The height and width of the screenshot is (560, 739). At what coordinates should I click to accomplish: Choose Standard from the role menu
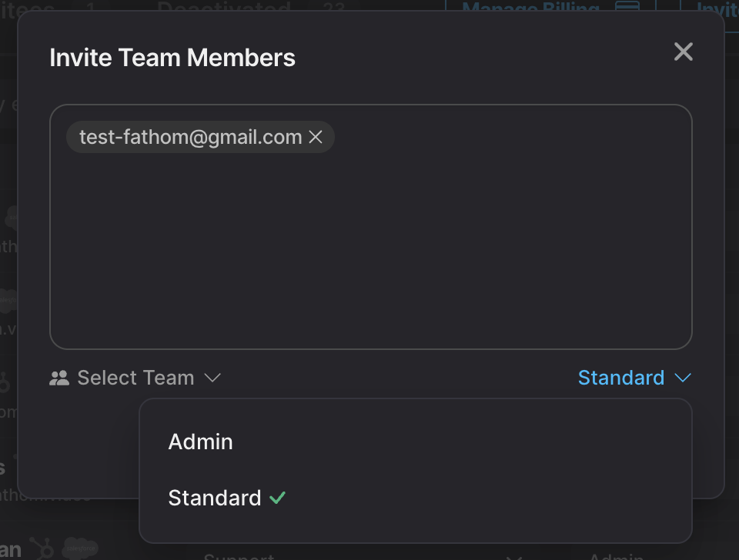tap(215, 498)
